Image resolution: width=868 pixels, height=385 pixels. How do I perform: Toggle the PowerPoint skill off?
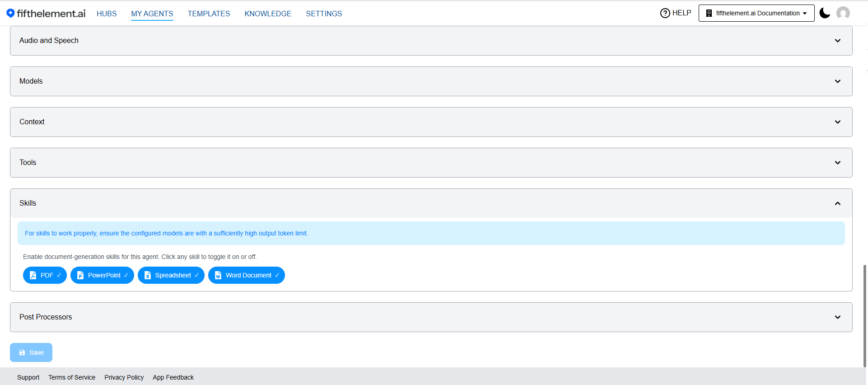pyautogui.click(x=102, y=275)
